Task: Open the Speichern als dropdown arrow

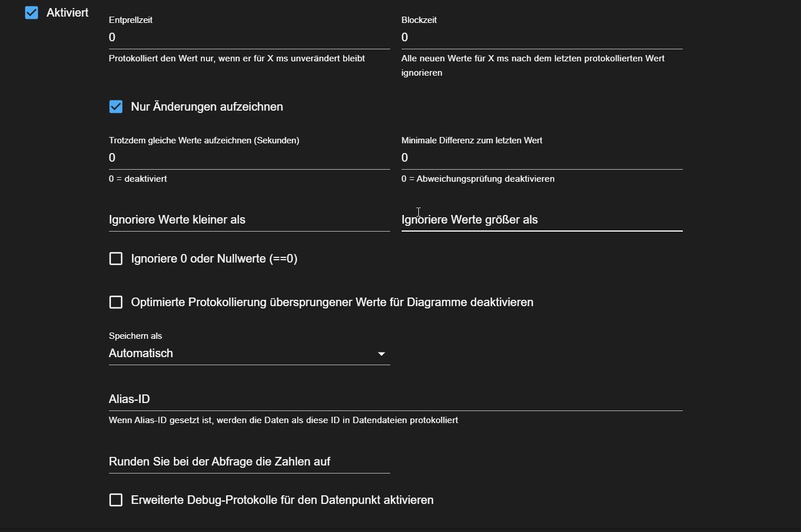Action: coord(382,354)
